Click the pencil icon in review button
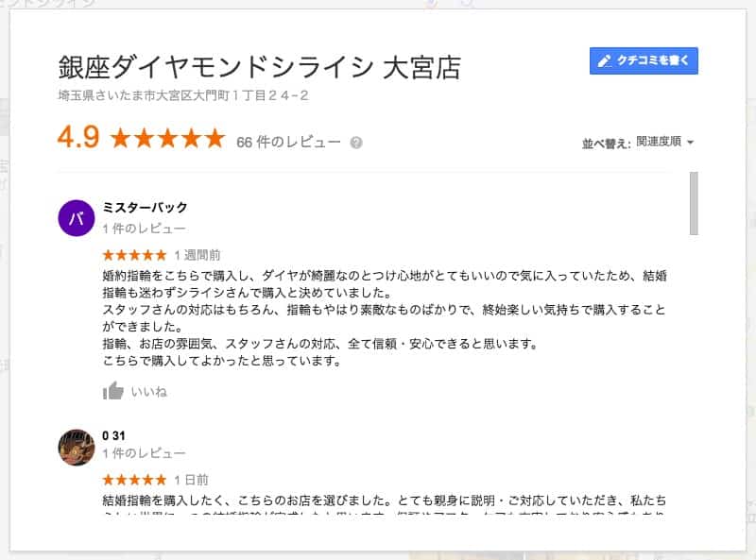This screenshot has height=560, width=756. click(604, 61)
